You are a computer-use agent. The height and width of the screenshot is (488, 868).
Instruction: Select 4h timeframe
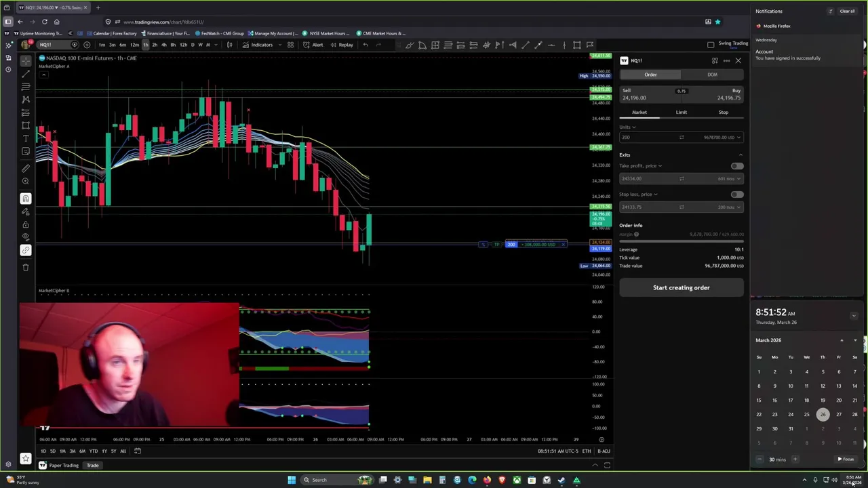coord(163,45)
